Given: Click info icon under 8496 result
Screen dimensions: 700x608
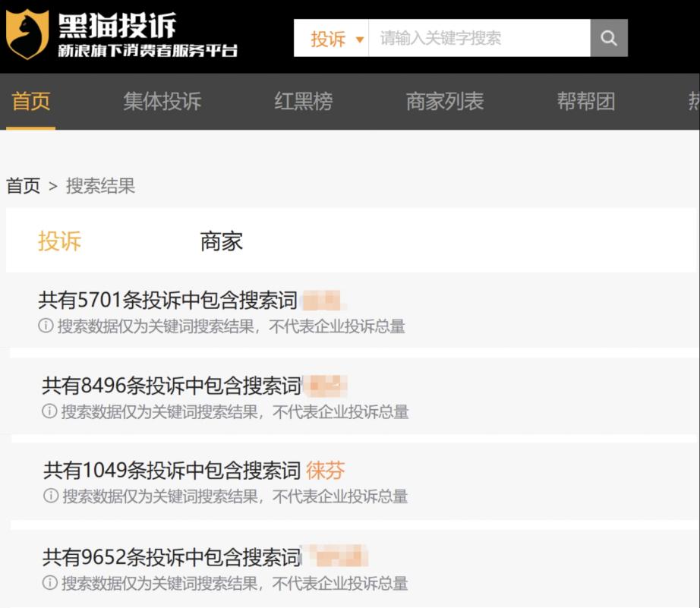Looking at the screenshot, I should [49, 411].
